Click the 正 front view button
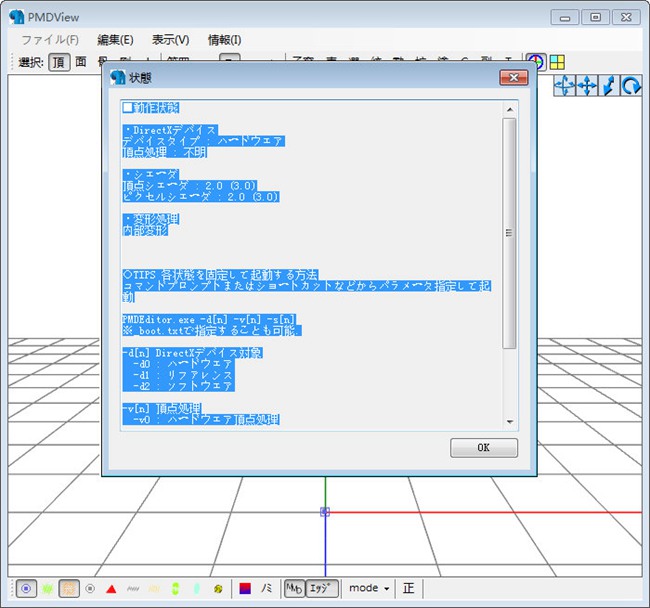 [408, 588]
